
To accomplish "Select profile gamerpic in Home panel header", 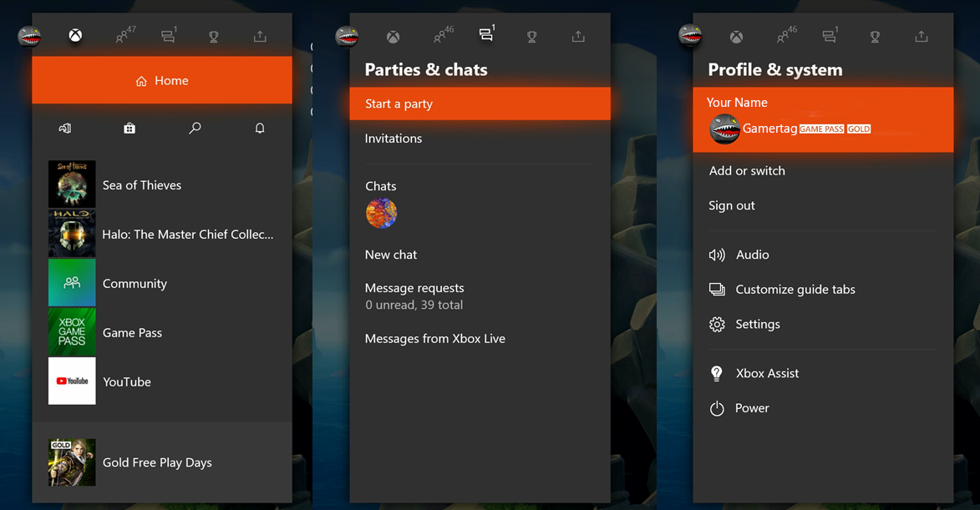I will (29, 37).
